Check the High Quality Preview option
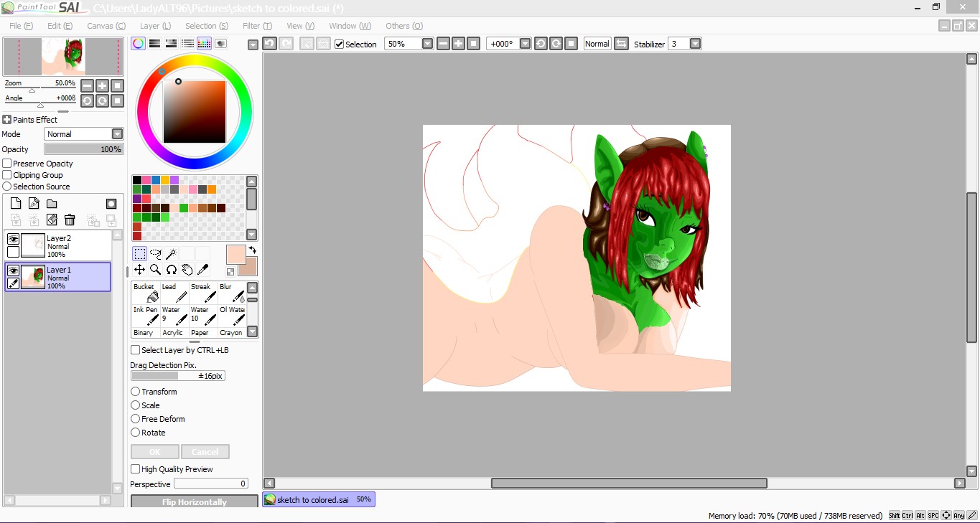The width and height of the screenshot is (980, 523). 136,469
